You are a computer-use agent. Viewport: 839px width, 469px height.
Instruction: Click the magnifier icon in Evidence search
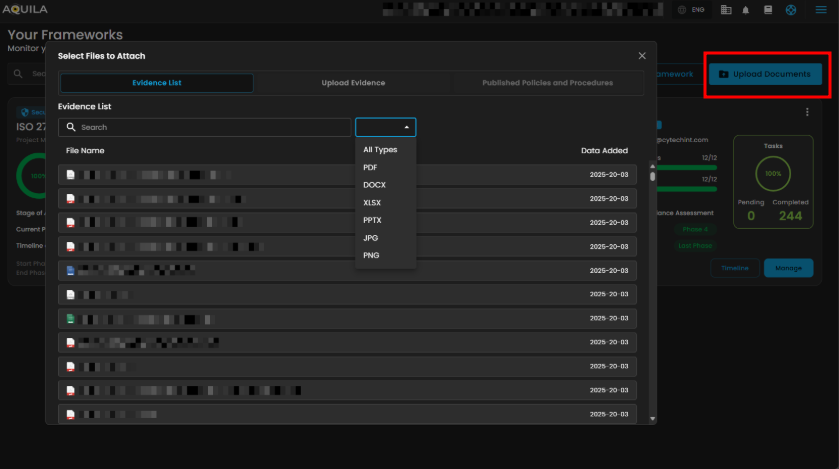[x=71, y=128]
